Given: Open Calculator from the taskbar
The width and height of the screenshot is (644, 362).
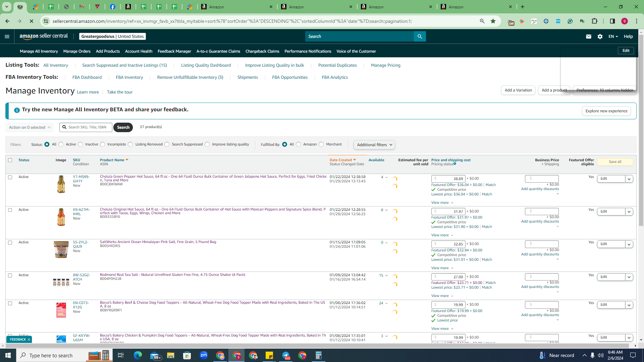Looking at the screenshot, I should click(319, 355).
